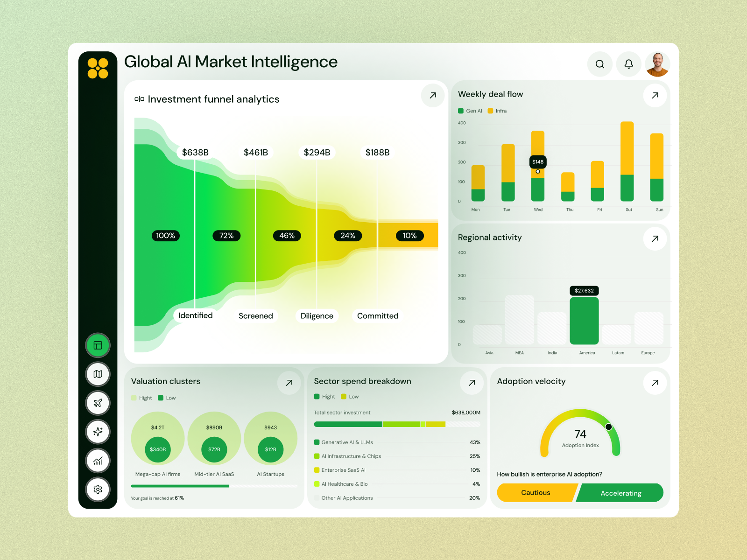Open the notifications bell
The image size is (747, 560).
pyautogui.click(x=629, y=64)
